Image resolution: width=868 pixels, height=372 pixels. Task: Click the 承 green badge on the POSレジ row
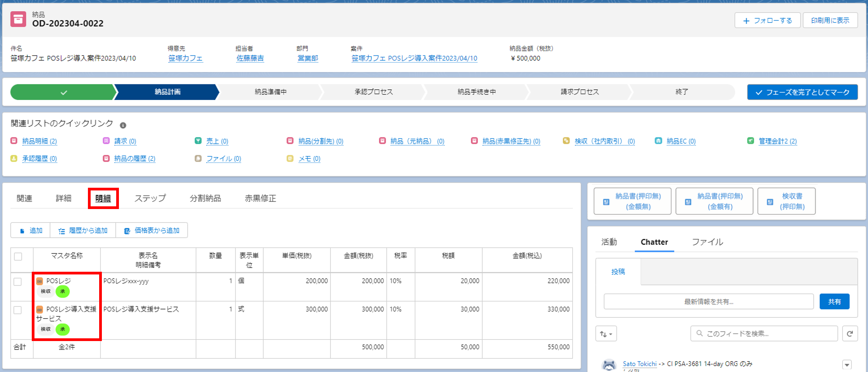pos(63,291)
